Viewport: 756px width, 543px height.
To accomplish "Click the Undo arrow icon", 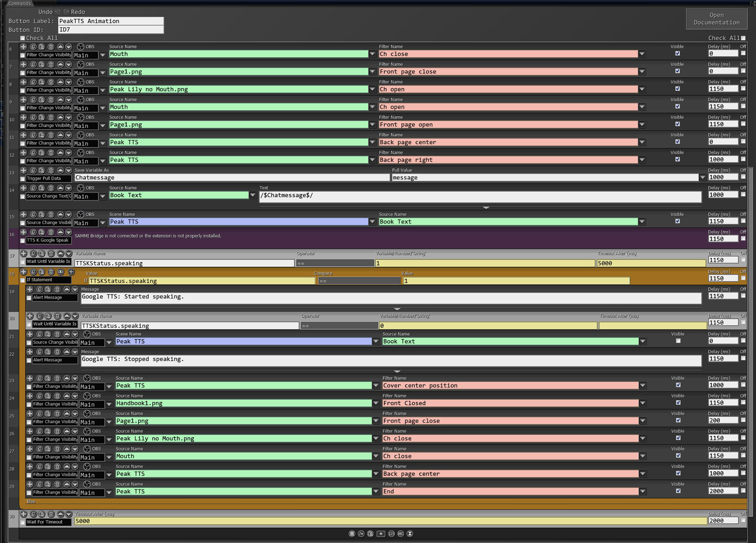I will pos(57,12).
